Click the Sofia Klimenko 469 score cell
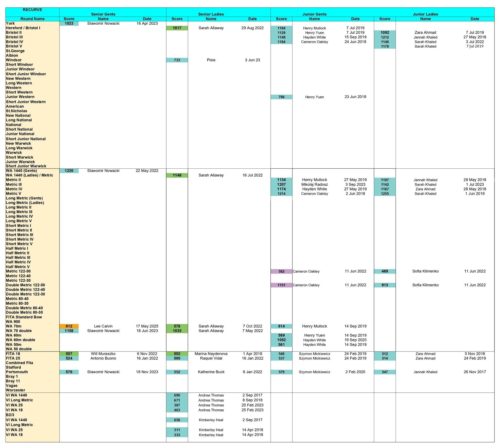This screenshot has height=448, width=501. tap(385, 271)
